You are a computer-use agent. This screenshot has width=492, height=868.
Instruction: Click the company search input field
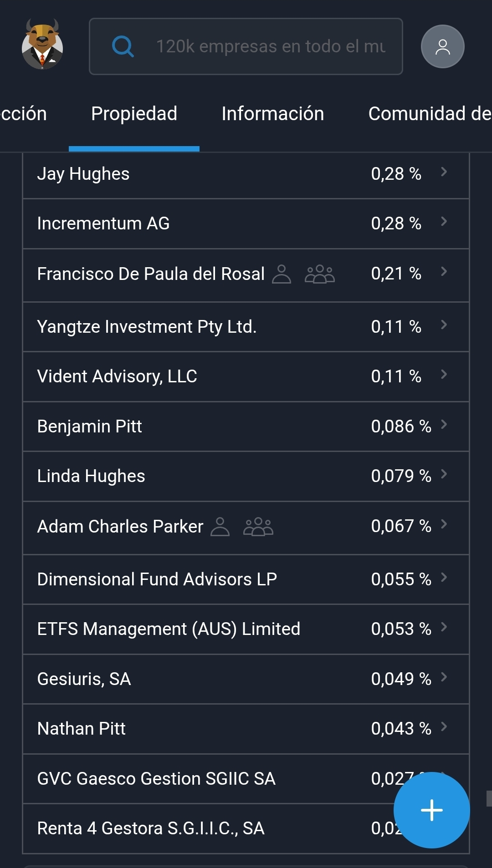click(271, 46)
